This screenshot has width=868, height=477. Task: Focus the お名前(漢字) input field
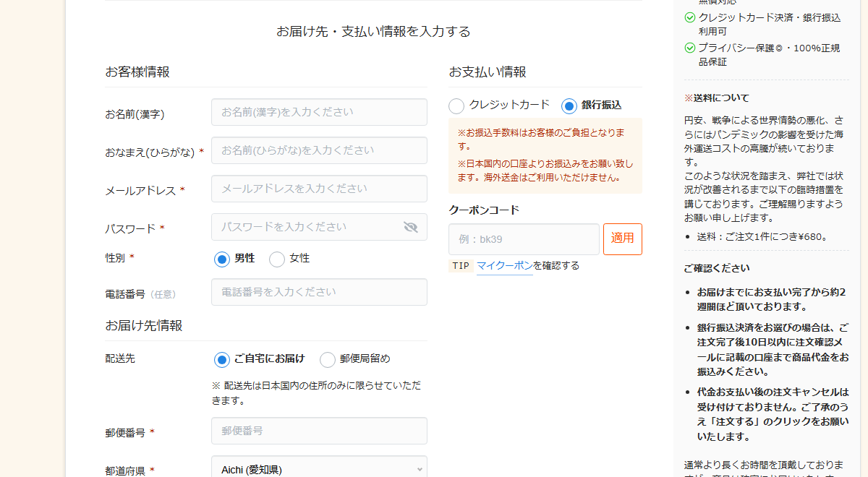tap(319, 112)
